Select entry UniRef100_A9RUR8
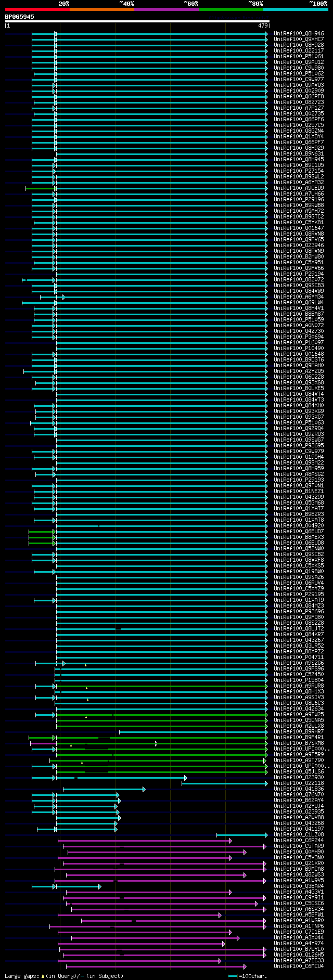Viewport: 333px width, 980px height. 299,686
